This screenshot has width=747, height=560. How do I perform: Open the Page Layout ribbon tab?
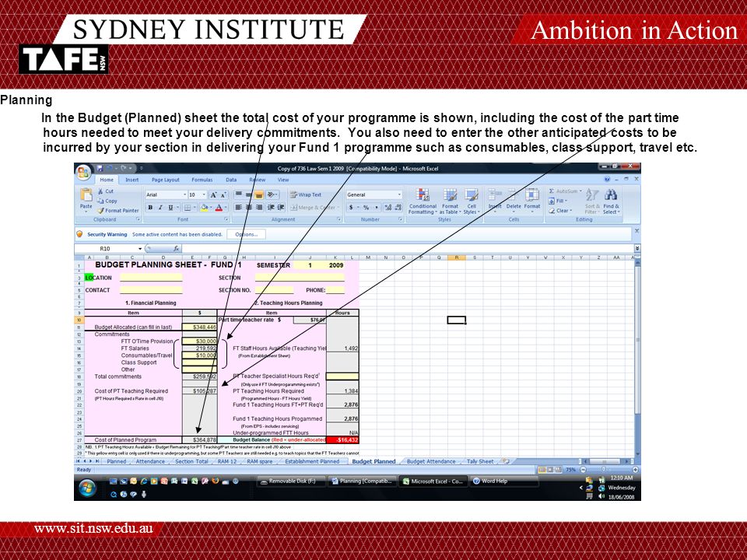pos(165,180)
